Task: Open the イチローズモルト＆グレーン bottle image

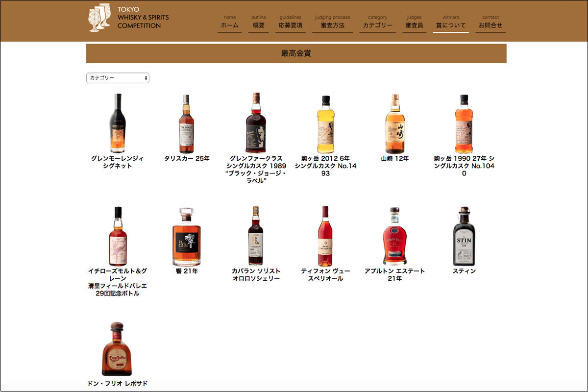Action: 118,236
